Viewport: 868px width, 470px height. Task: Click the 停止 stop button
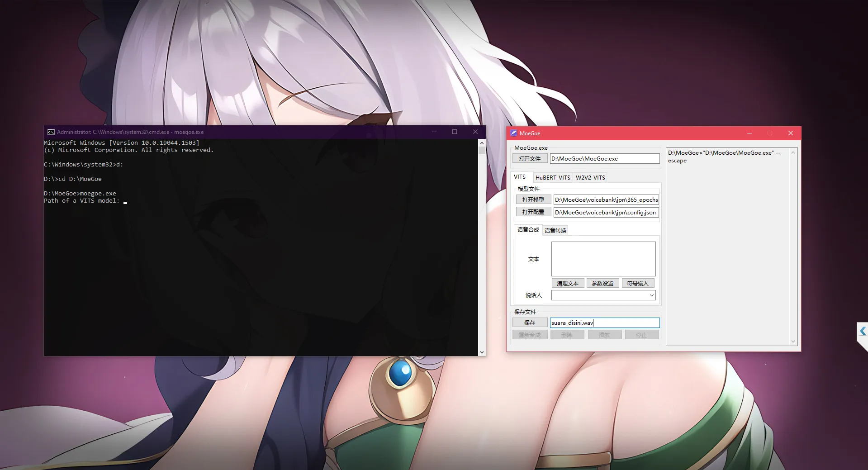coord(641,335)
